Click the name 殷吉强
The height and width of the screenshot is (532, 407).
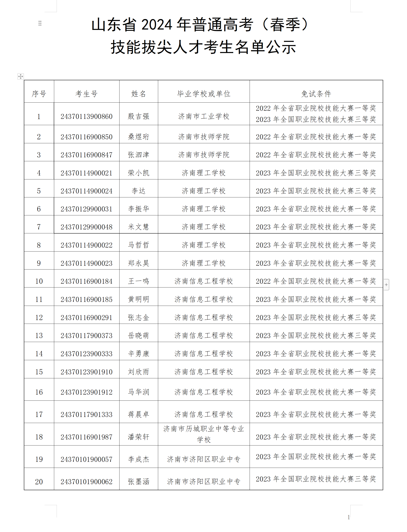139,116
